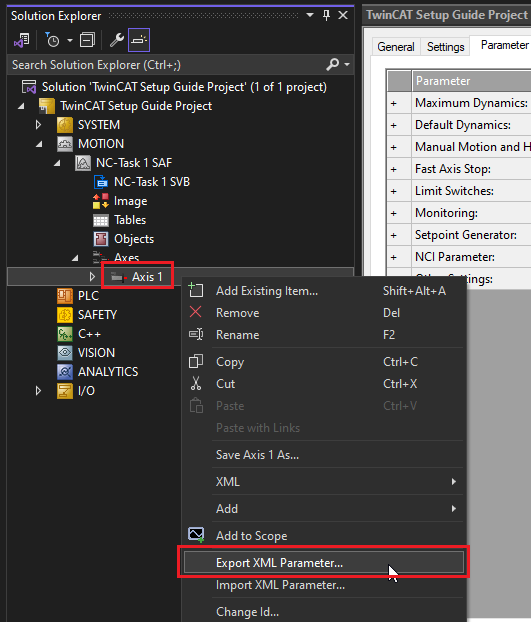
Task: Choose Add Existing Item from context menu
Action: click(324, 291)
